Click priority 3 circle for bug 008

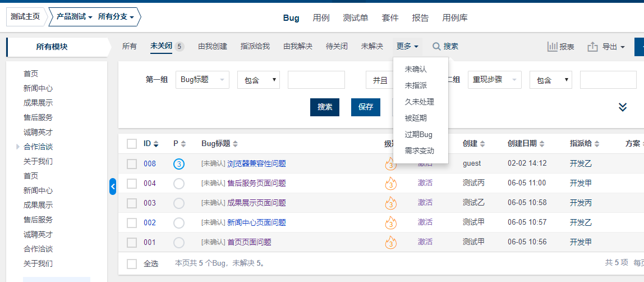tap(179, 164)
